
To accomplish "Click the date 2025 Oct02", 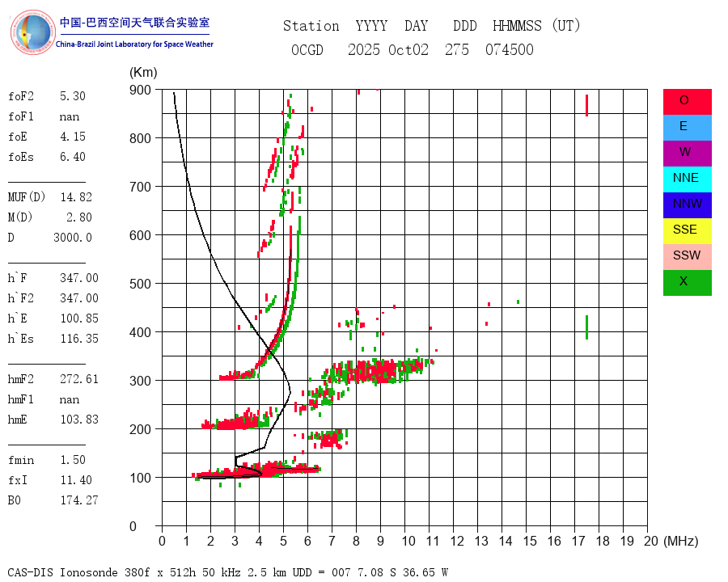I will 388,50.
